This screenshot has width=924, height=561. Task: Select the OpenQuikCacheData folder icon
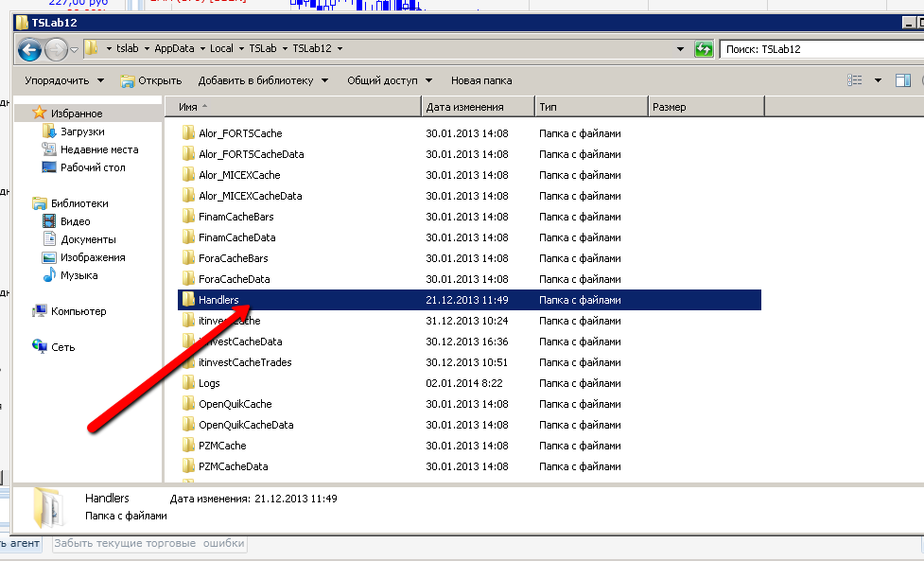click(188, 424)
